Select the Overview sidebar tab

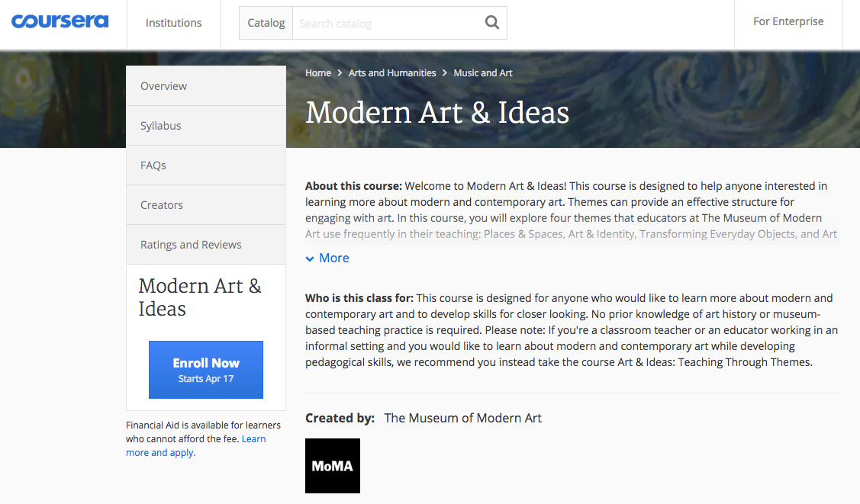point(206,86)
